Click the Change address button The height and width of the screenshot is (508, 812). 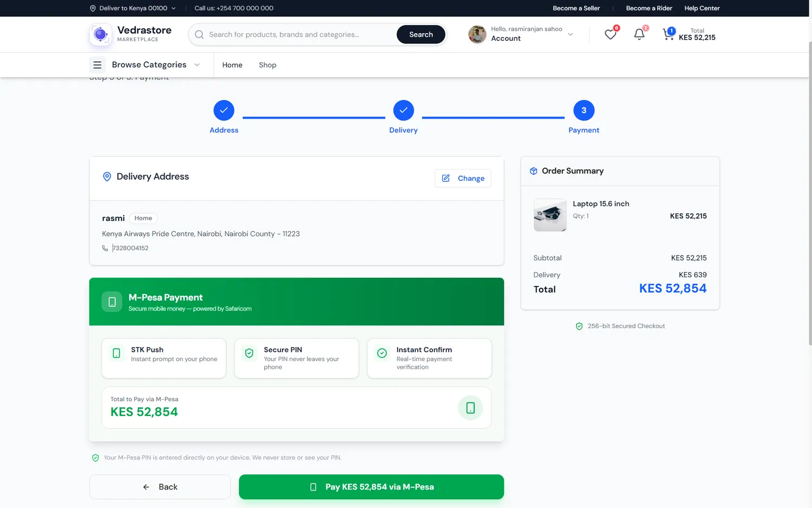pyautogui.click(x=463, y=178)
